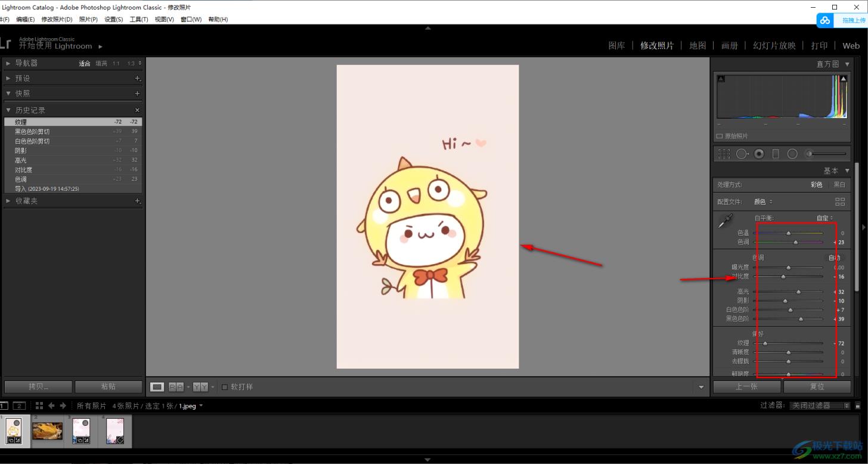Viewport: 868px width, 464px height.
Task: Open grid view from filmstrip bar
Action: click(x=39, y=406)
